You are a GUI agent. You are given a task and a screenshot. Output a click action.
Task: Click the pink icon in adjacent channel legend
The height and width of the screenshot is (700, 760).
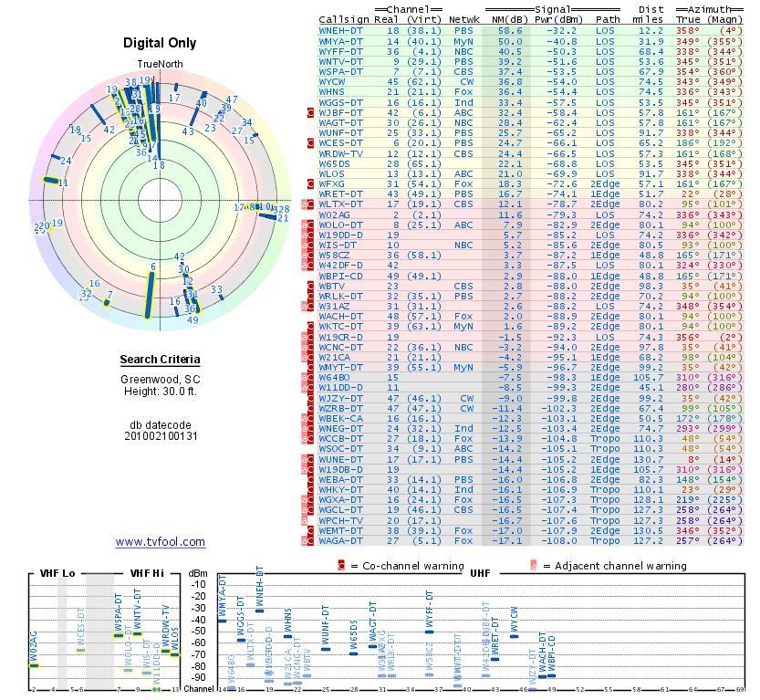pos(534,566)
